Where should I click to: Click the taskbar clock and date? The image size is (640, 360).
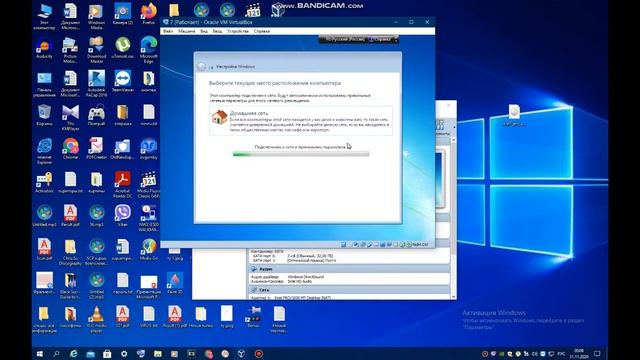[579, 353]
